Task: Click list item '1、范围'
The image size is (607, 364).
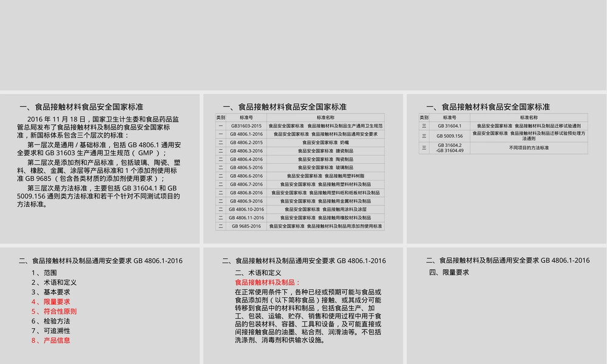Action: pos(44,273)
